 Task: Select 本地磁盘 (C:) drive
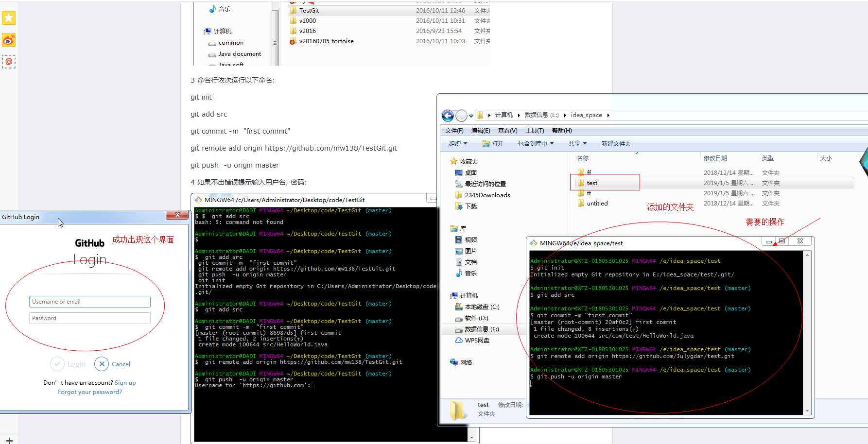477,307
